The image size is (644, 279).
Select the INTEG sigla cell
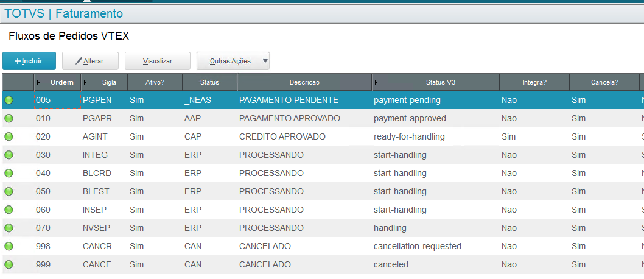coord(105,155)
